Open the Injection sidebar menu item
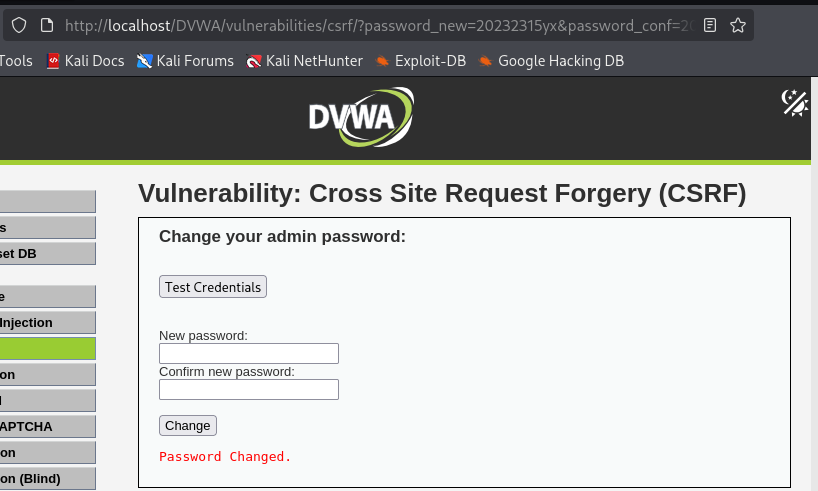 click(47, 322)
